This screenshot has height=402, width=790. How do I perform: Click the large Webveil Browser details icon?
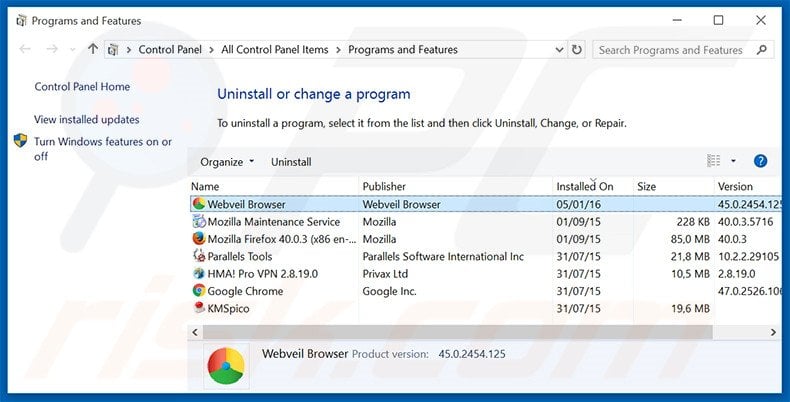(x=226, y=366)
